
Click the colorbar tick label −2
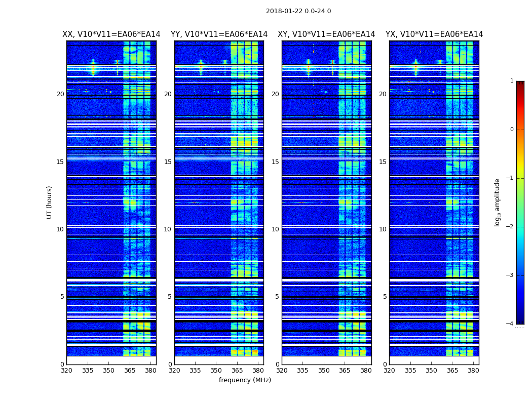pos(510,226)
